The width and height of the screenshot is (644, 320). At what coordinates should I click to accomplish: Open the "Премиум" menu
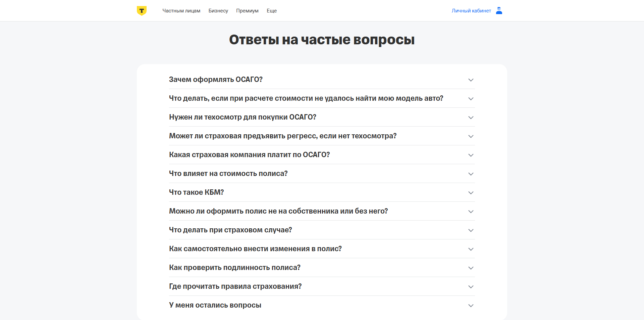[x=247, y=10]
